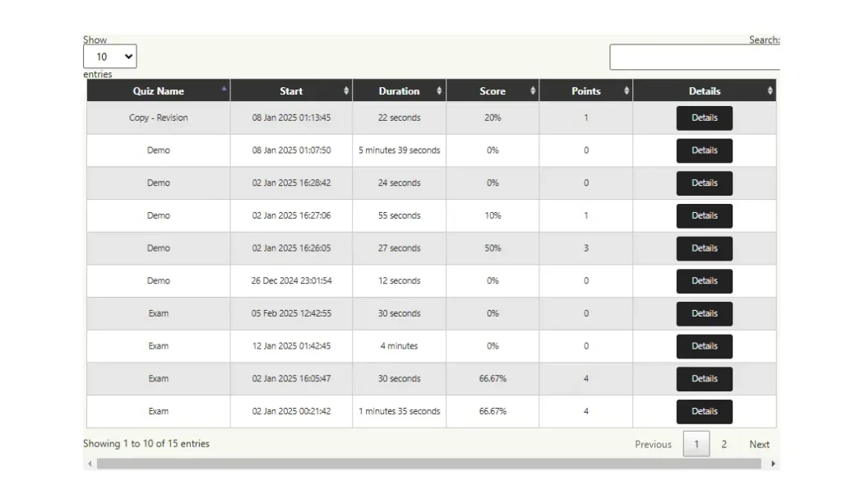Open Details for Demo 26 Dec 2024
This screenshot has width=842, height=504.
pyautogui.click(x=705, y=281)
